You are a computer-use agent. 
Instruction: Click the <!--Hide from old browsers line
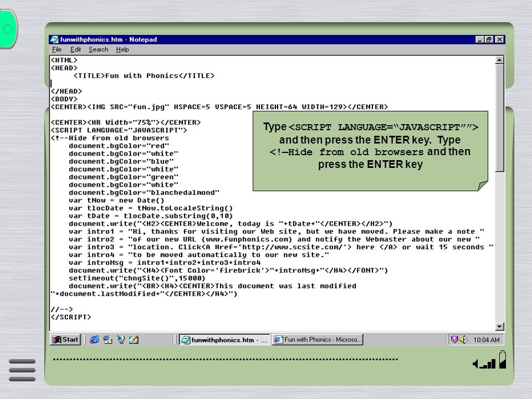click(110, 138)
